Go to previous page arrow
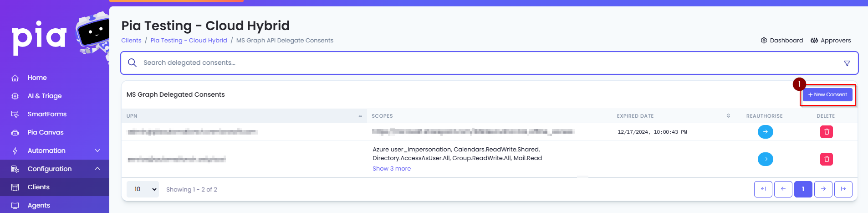Screen dimensions: 868x213 click(783, 189)
